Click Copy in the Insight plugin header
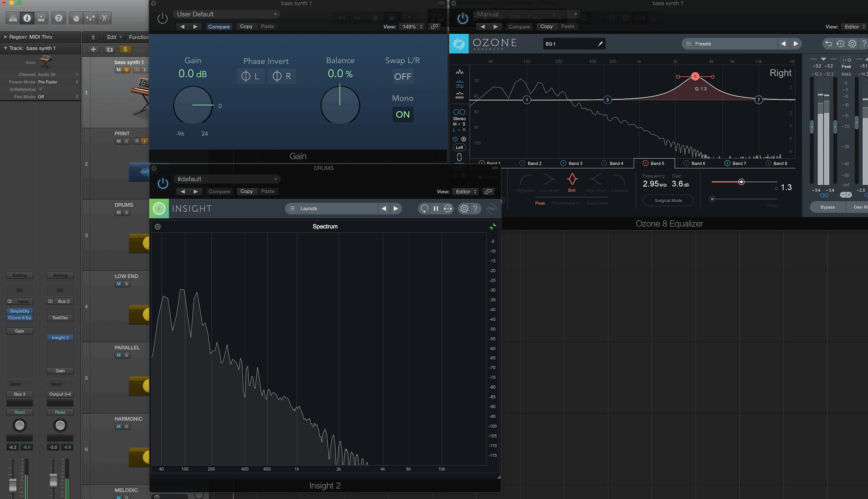This screenshot has width=868, height=499. click(x=247, y=191)
